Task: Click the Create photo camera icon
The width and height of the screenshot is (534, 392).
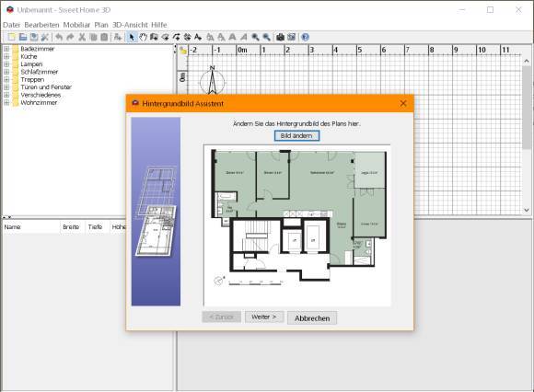Action: tap(280, 37)
